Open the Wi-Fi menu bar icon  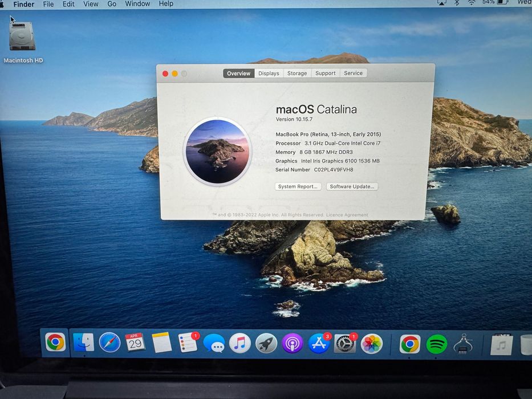point(472,3)
